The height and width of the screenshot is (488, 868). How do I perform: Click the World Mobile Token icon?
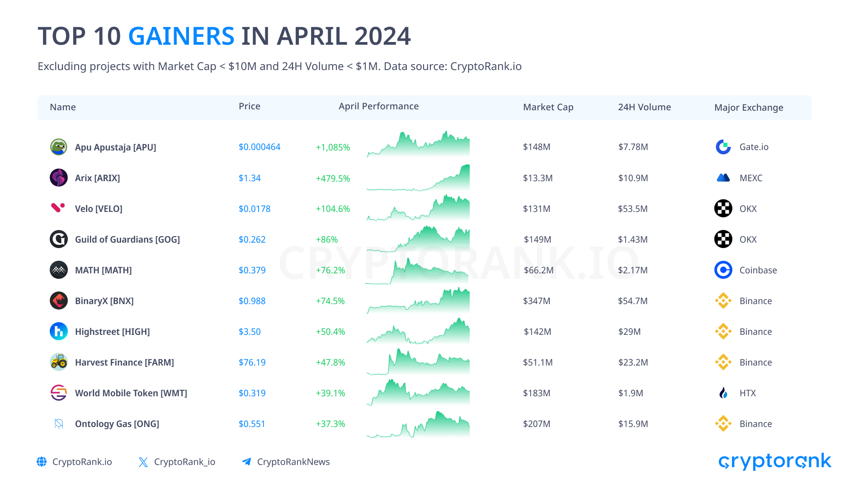pos(59,393)
